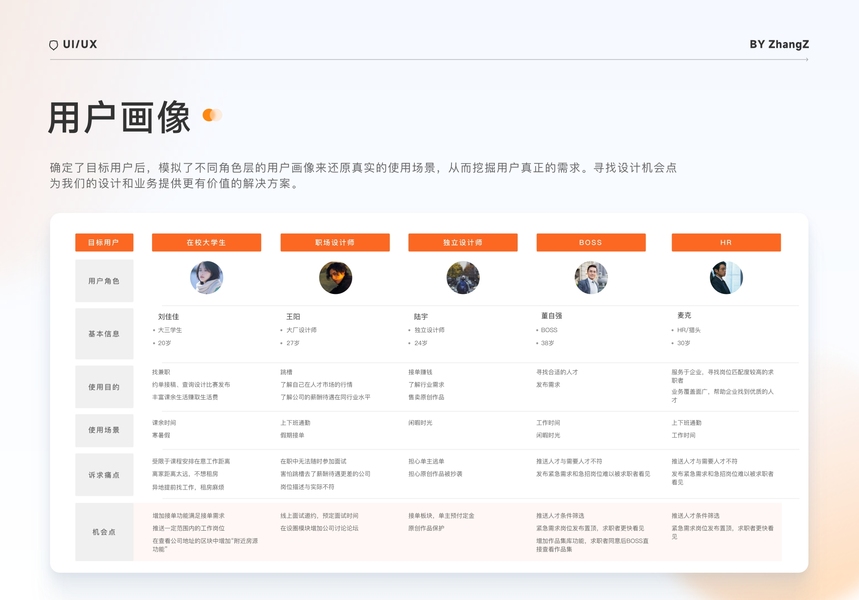The width and height of the screenshot is (859, 600).
Task: Click the 大厂设计师 bullet
Action: (299, 330)
